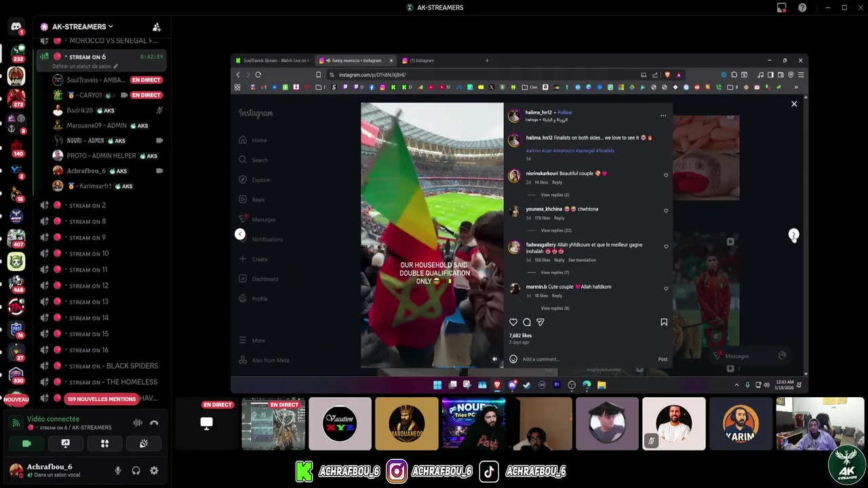Like marmin.b's comment heart
This screenshot has width=868, height=488.
[666, 289]
